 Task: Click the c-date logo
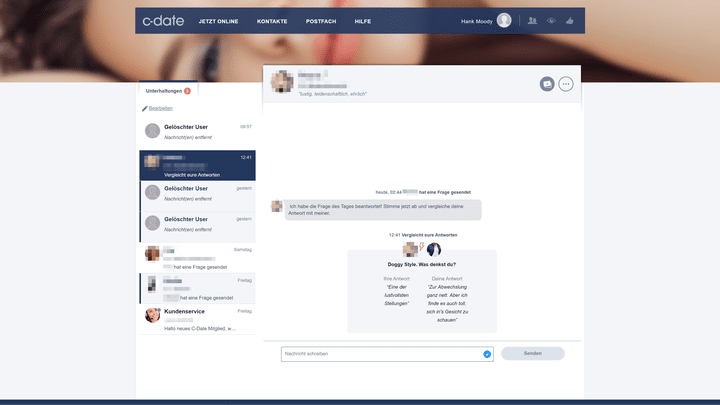click(x=160, y=20)
